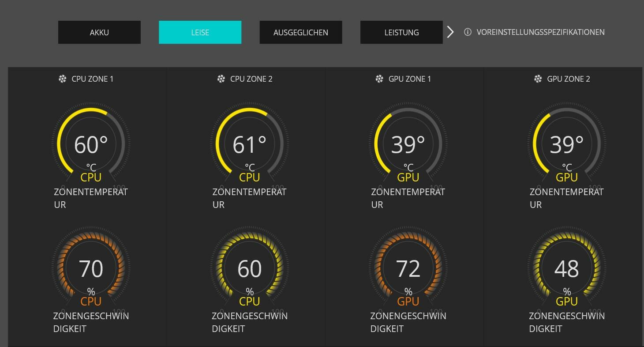The image size is (644, 347).
Task: Click the GPU Zone 1 temperature gauge at 39°
Action: [x=408, y=143]
